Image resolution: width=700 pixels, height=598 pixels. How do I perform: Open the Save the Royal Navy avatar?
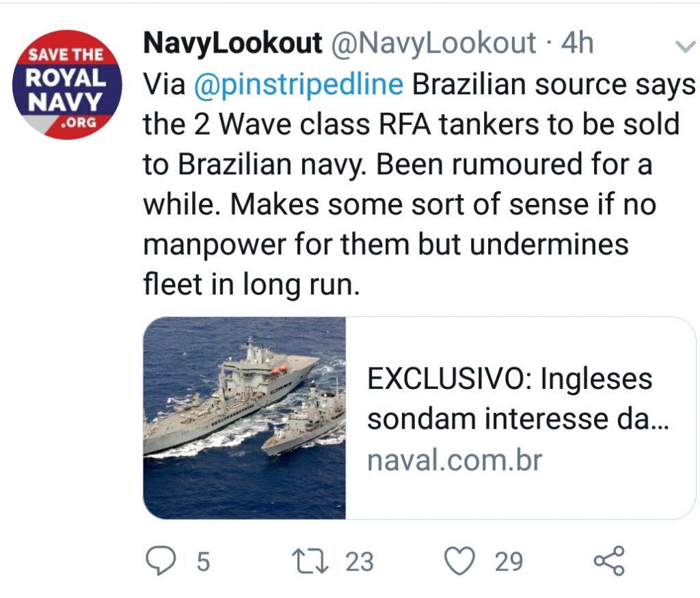67,85
